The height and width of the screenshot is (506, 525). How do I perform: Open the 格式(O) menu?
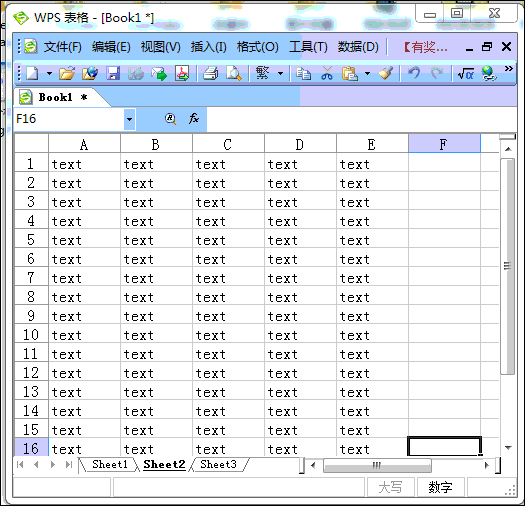pyautogui.click(x=257, y=47)
